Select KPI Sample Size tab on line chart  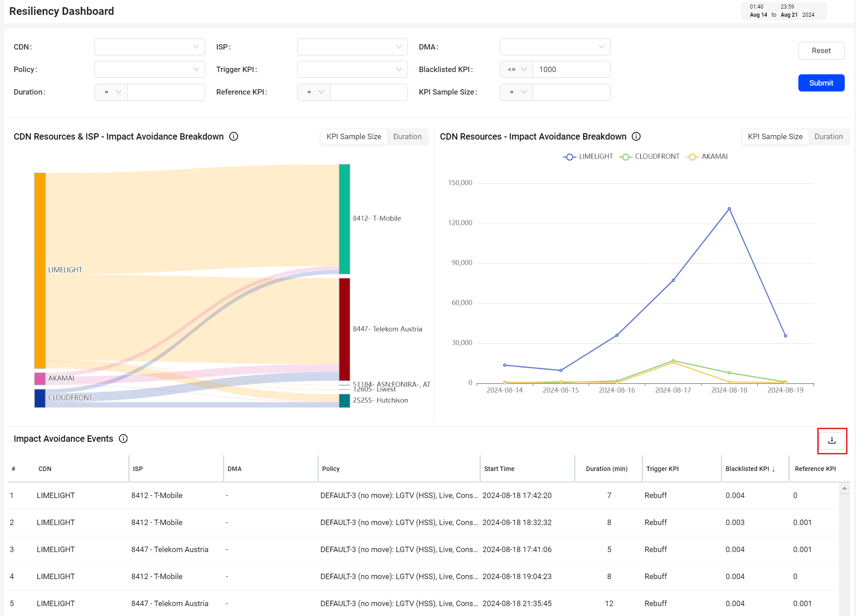click(x=775, y=136)
